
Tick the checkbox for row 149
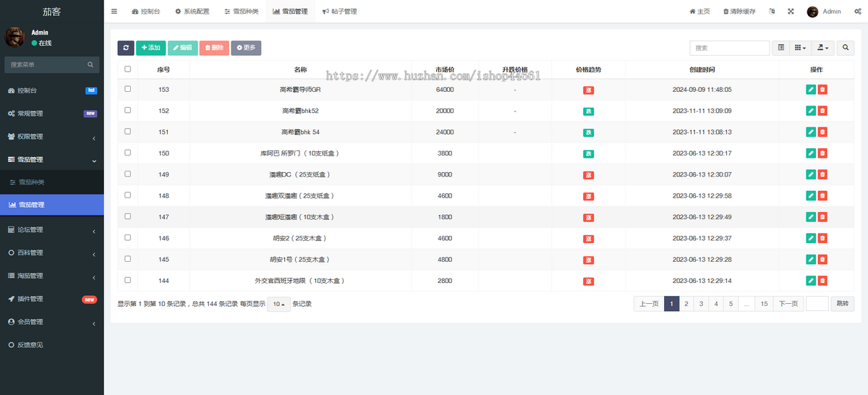coord(128,174)
